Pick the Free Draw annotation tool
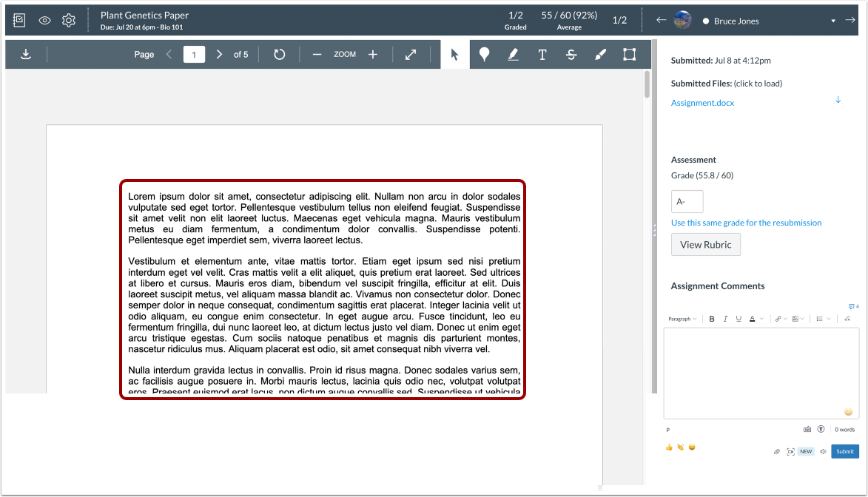This screenshot has height=497, width=868. click(x=600, y=53)
